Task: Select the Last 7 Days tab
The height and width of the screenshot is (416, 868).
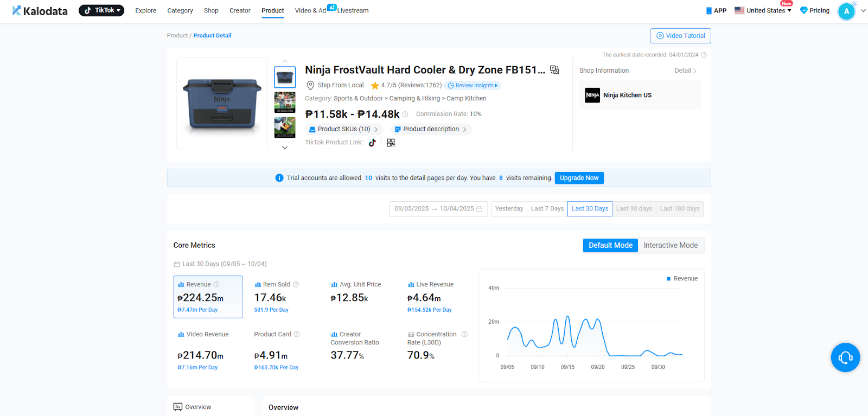Action: 547,209
